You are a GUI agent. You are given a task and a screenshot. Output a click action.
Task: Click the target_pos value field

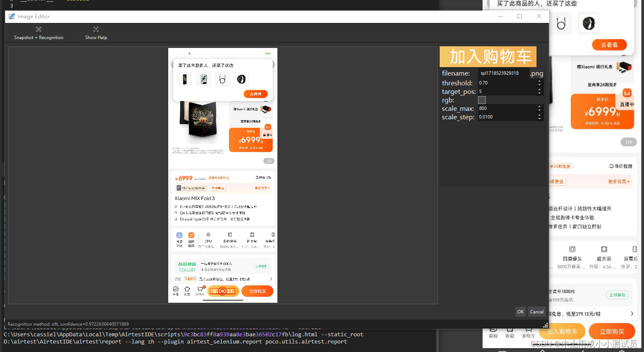[x=507, y=91]
